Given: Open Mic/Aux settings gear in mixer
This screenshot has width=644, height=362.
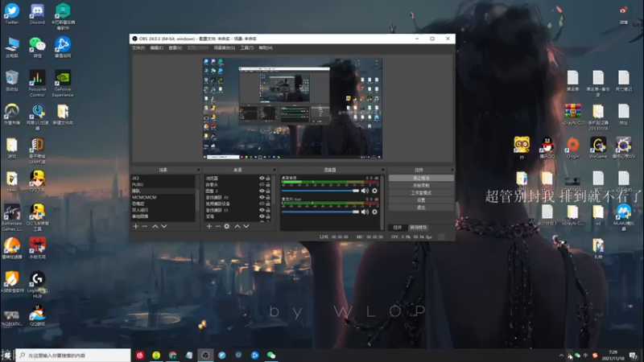Looking at the screenshot, I should 374,212.
